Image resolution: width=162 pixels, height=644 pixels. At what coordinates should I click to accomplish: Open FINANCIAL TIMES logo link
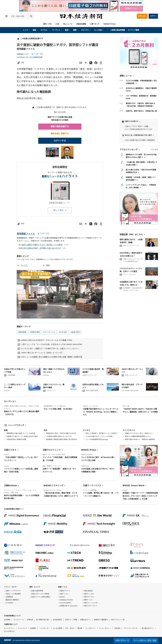coord(96,532)
